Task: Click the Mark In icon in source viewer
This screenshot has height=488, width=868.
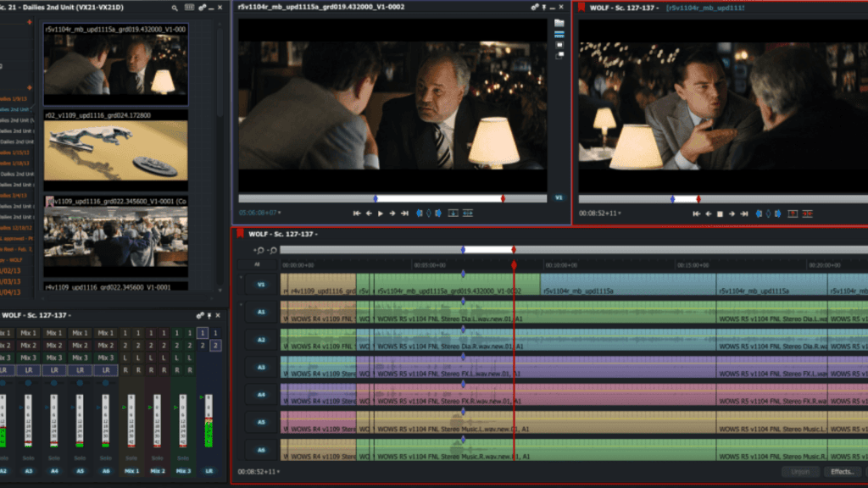Action: tap(419, 213)
